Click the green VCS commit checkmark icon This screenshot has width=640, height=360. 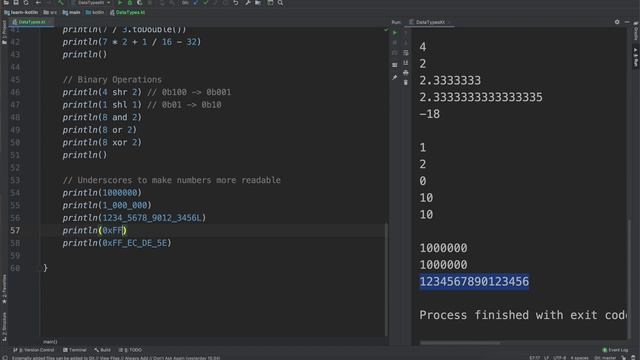(206, 2)
